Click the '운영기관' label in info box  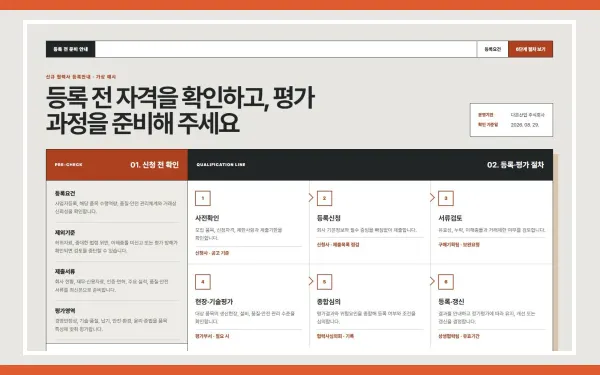(x=486, y=115)
